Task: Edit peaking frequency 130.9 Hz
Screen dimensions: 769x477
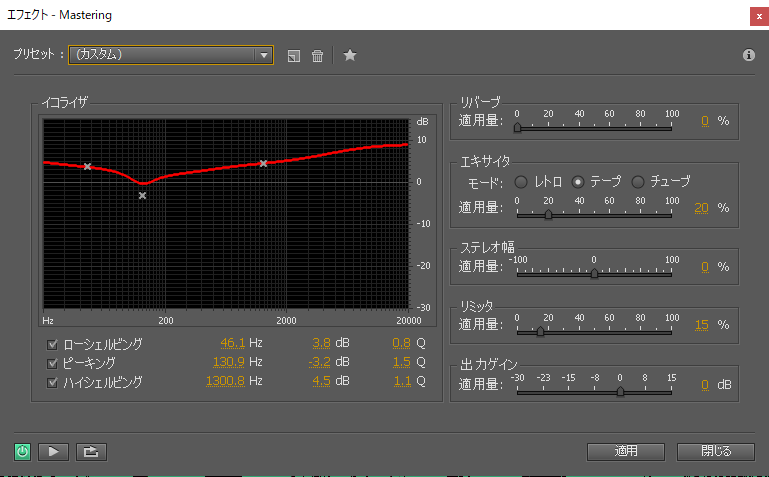Action: point(229,362)
